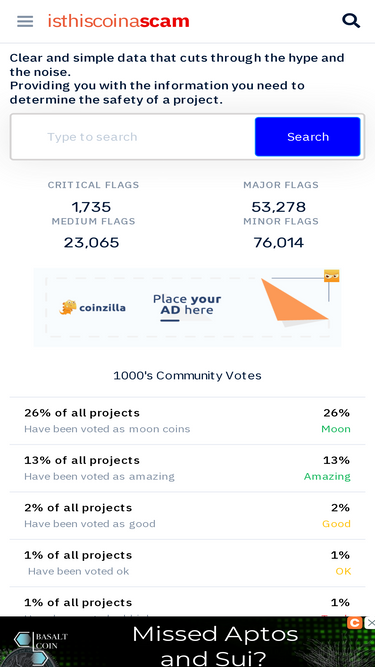Open Missed Aptos and Sui advertisement
The width and height of the screenshot is (375, 667).
point(215,646)
